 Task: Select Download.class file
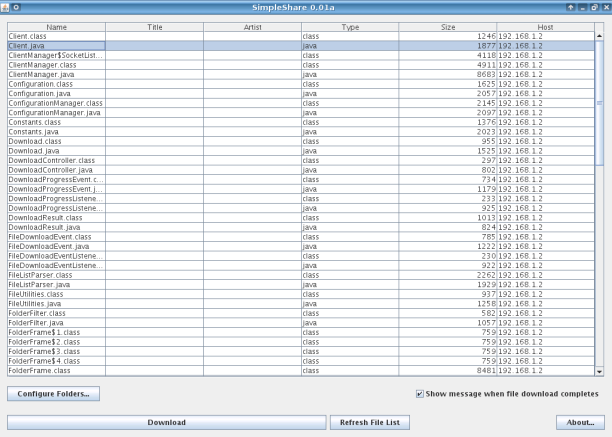pyautogui.click(x=35, y=141)
